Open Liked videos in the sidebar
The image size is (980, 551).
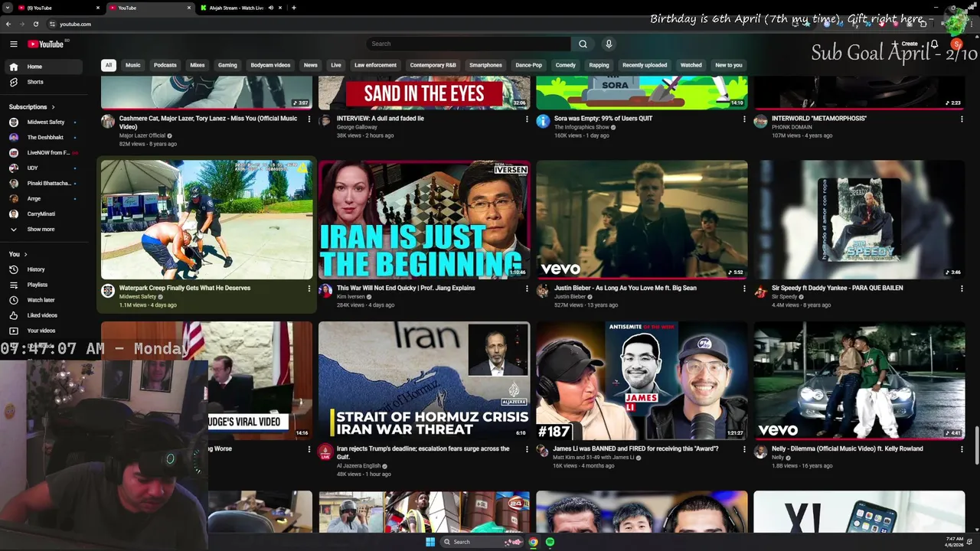[44, 315]
